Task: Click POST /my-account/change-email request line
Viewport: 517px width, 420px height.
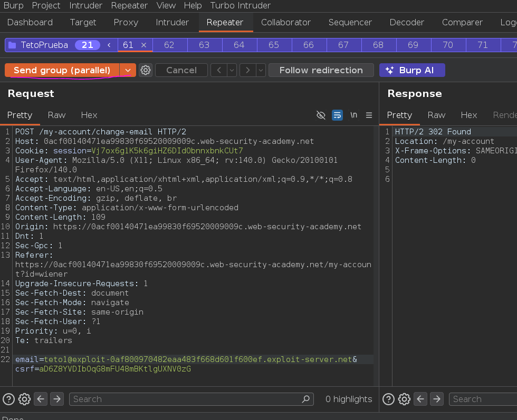Action: [101, 132]
